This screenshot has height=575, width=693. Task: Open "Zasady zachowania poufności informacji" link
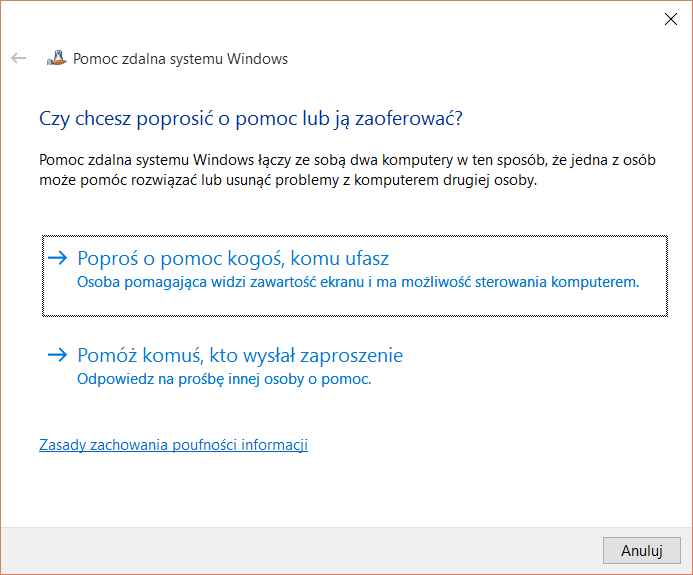click(173, 445)
